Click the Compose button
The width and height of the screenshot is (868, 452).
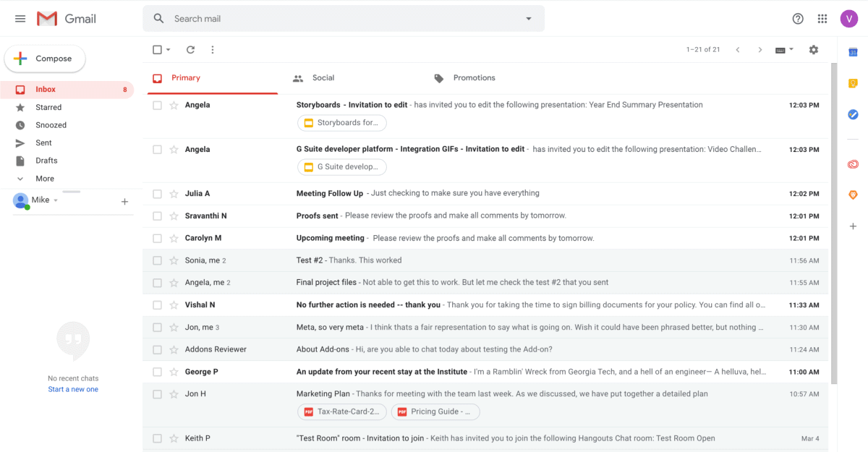[45, 59]
